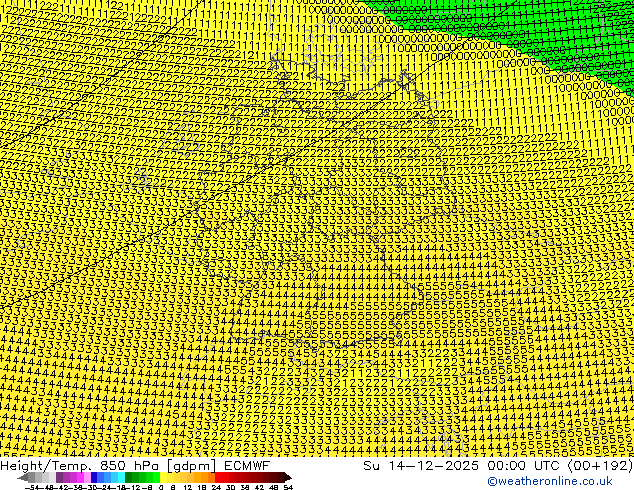Viewport: 634px width, 490px height.
Task: Select the [gdpm] unit label
Action: [x=192, y=466]
